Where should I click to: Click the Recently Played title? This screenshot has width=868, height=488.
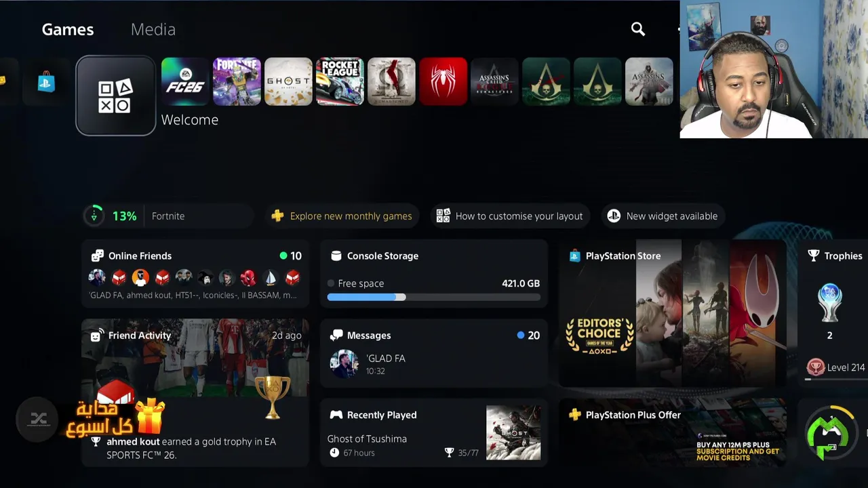(x=382, y=415)
